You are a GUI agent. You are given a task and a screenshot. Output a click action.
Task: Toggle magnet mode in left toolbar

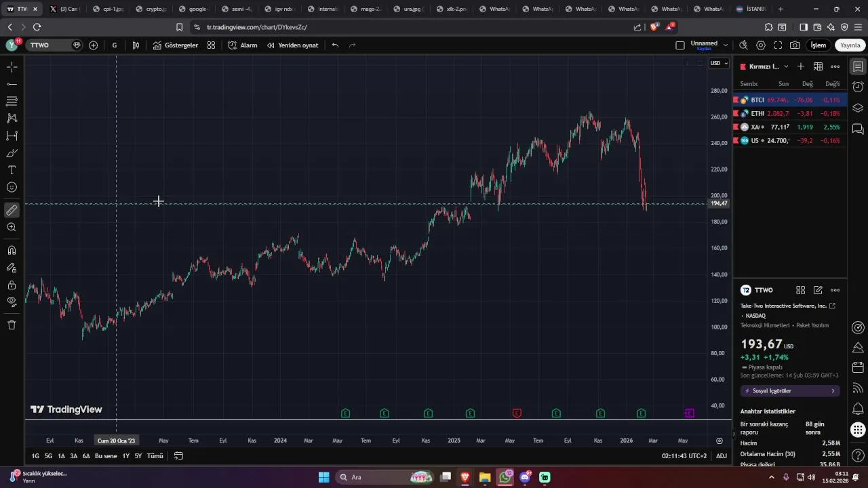tap(12, 250)
